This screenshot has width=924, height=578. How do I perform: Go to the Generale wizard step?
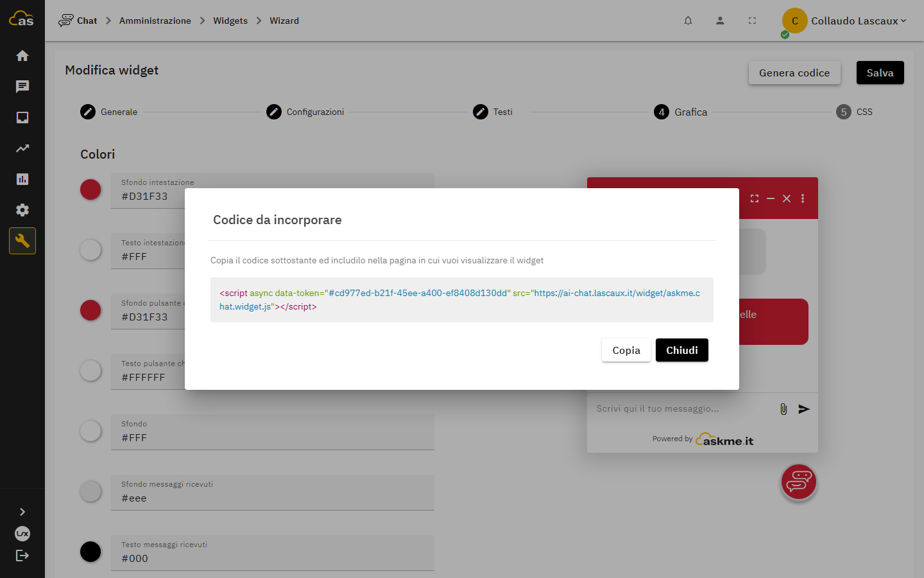click(x=109, y=112)
